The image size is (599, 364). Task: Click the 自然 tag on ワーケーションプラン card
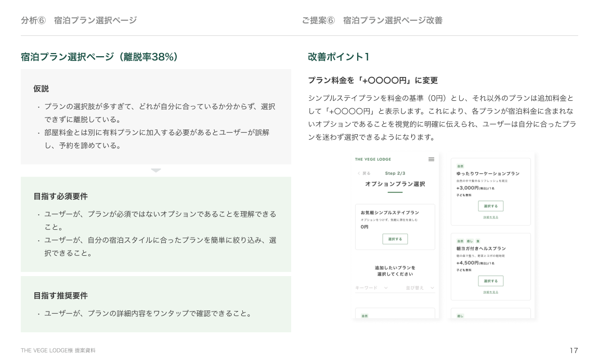coord(460,166)
